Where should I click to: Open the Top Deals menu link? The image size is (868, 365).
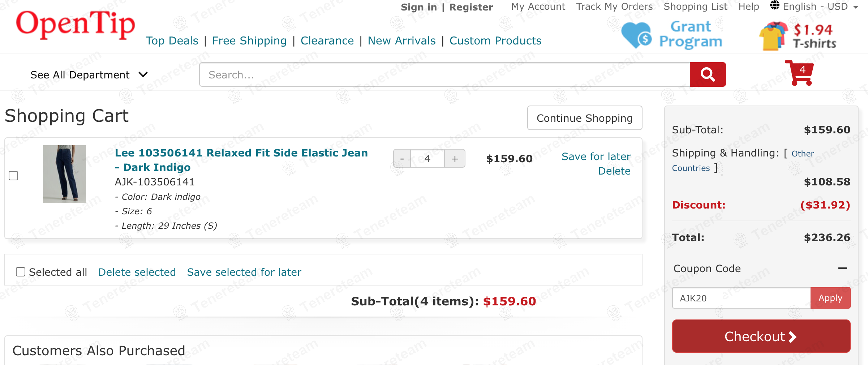(x=172, y=41)
